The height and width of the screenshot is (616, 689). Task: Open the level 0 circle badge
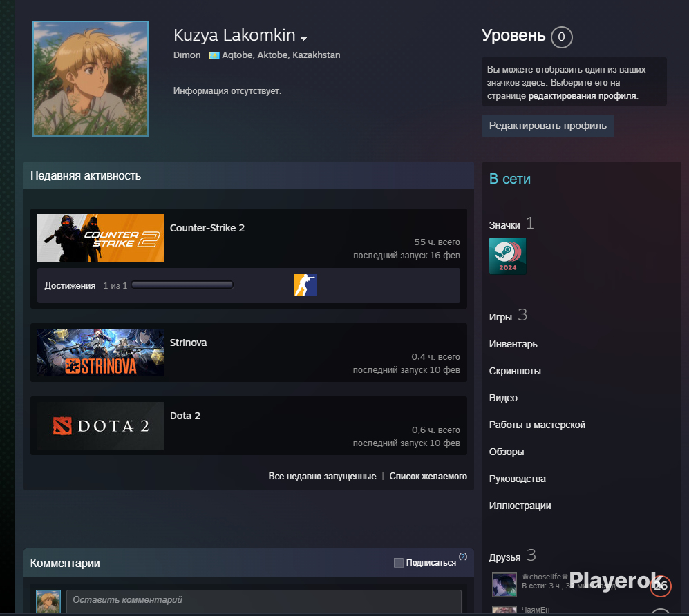coord(562,37)
